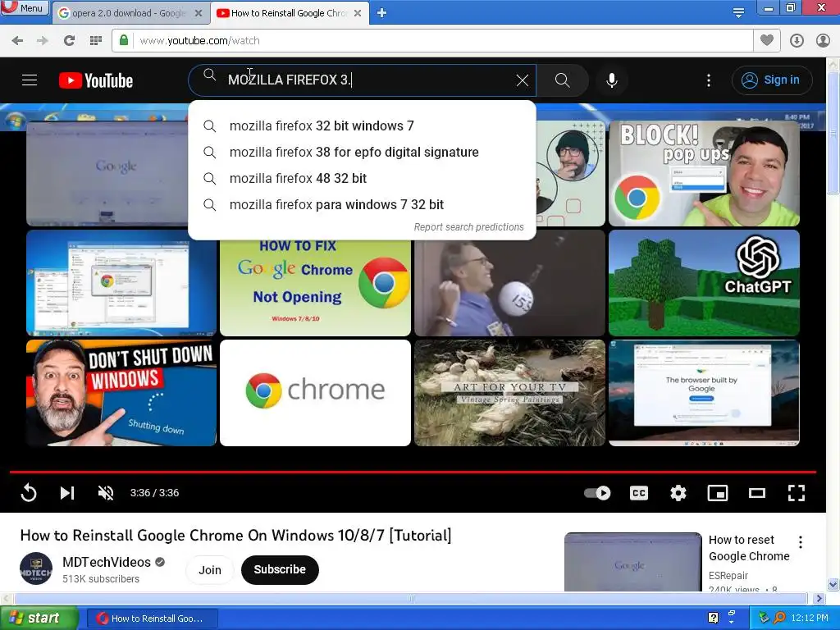
Task: Switch to the opera 2.0 download Google tab
Action: coord(129,13)
